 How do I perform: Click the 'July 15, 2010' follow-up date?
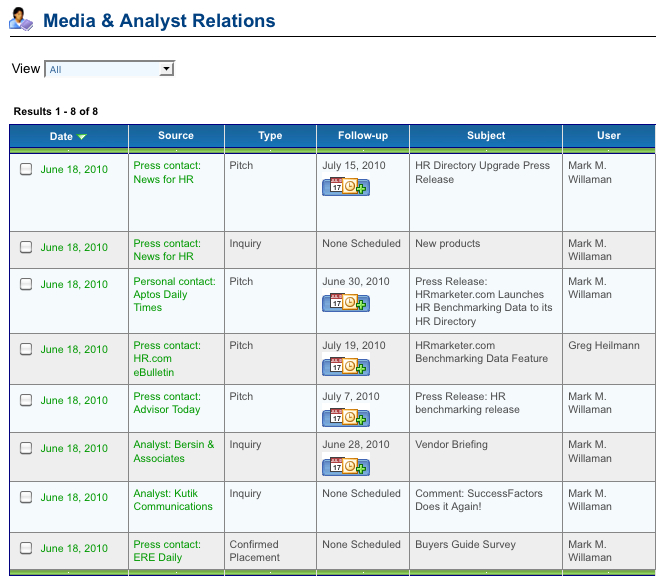click(354, 166)
